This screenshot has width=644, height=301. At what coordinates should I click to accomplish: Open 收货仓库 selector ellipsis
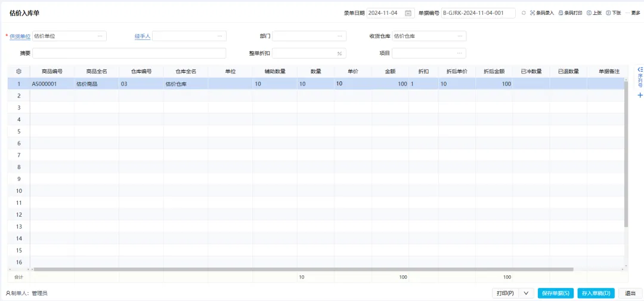click(x=460, y=36)
